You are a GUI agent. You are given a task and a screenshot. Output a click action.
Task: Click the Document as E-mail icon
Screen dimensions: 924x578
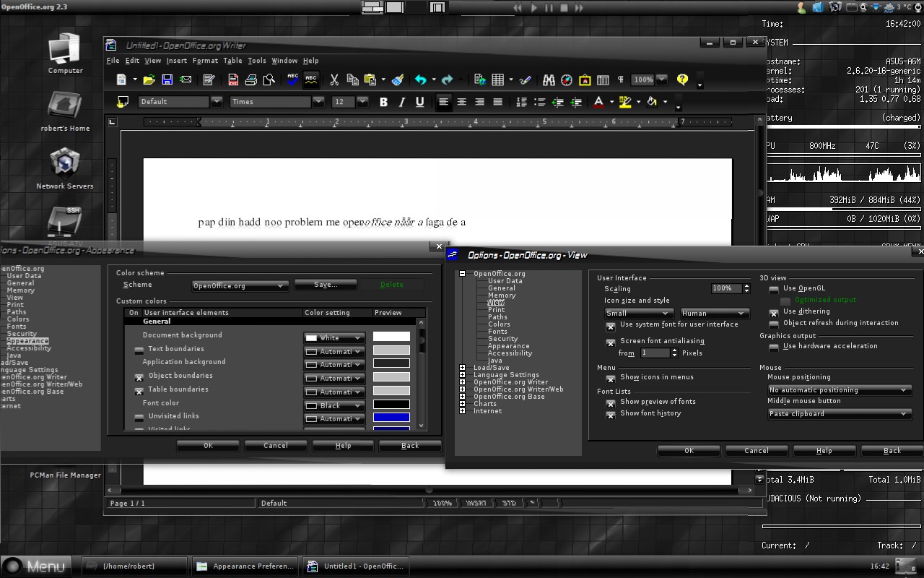pyautogui.click(x=186, y=79)
